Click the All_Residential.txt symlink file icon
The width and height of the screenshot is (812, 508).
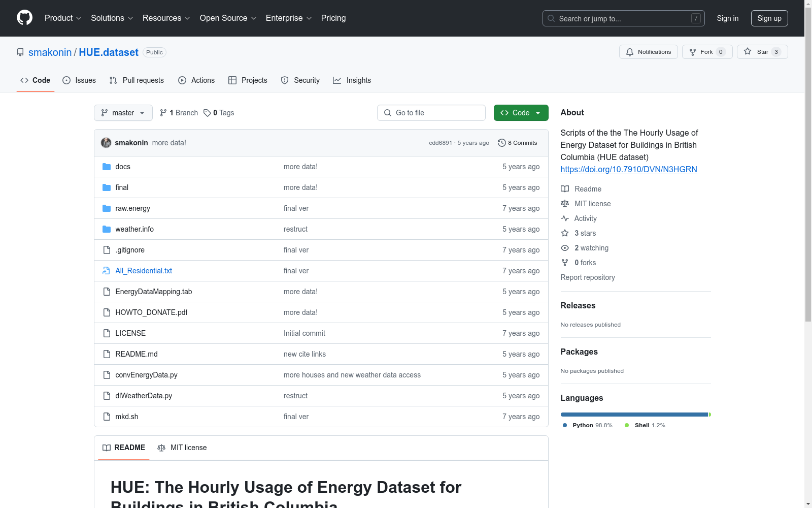[106, 271]
